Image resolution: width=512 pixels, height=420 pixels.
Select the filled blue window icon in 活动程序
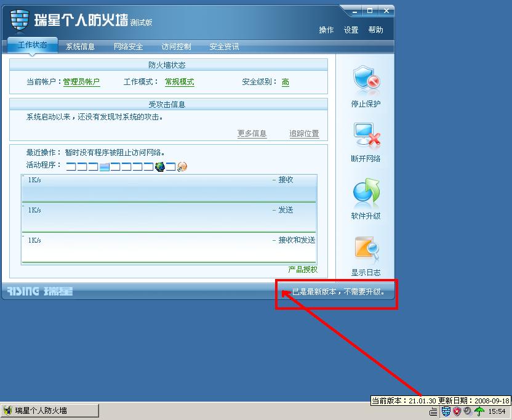click(x=104, y=167)
